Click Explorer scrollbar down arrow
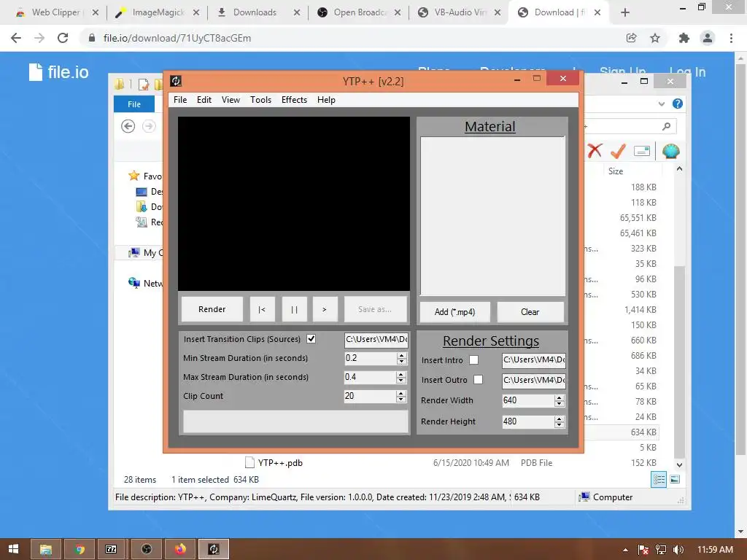 click(679, 464)
